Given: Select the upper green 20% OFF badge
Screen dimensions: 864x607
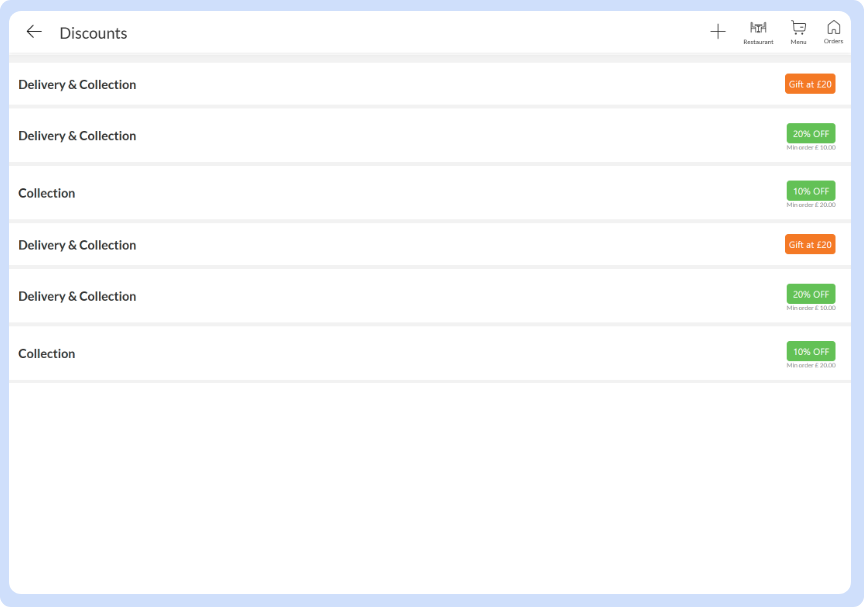Looking at the screenshot, I should pyautogui.click(x=810, y=133).
